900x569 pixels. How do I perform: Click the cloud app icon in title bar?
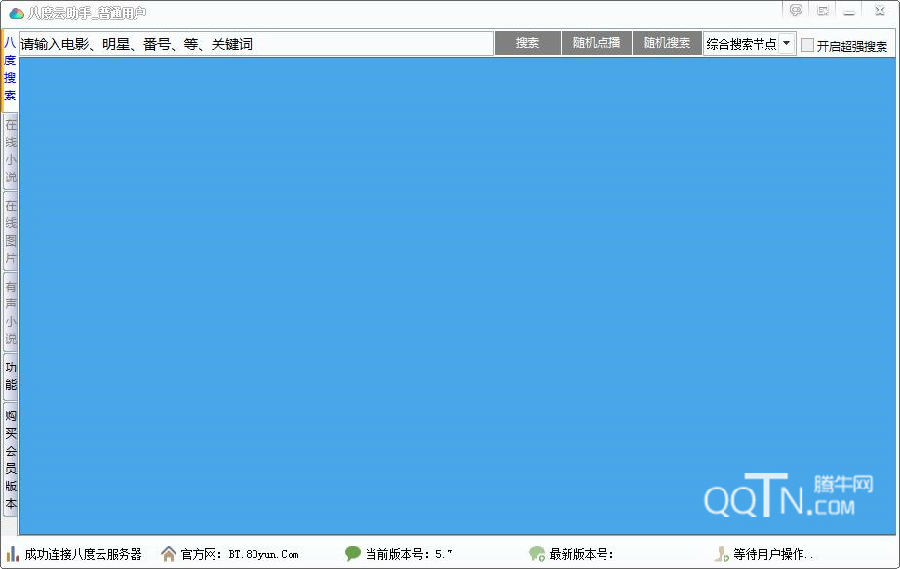tap(15, 12)
